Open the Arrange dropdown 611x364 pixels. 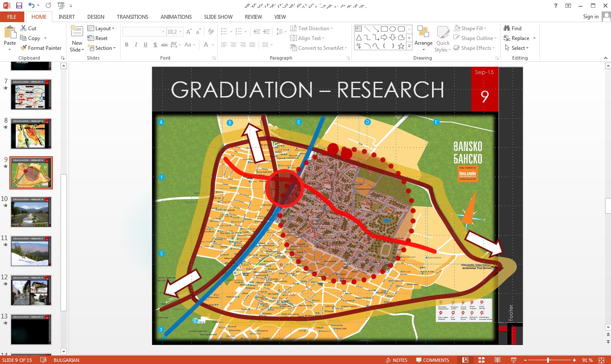point(423,38)
